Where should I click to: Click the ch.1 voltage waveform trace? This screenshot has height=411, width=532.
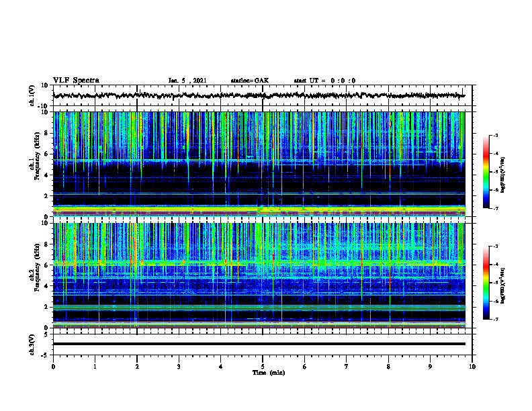(x=259, y=95)
